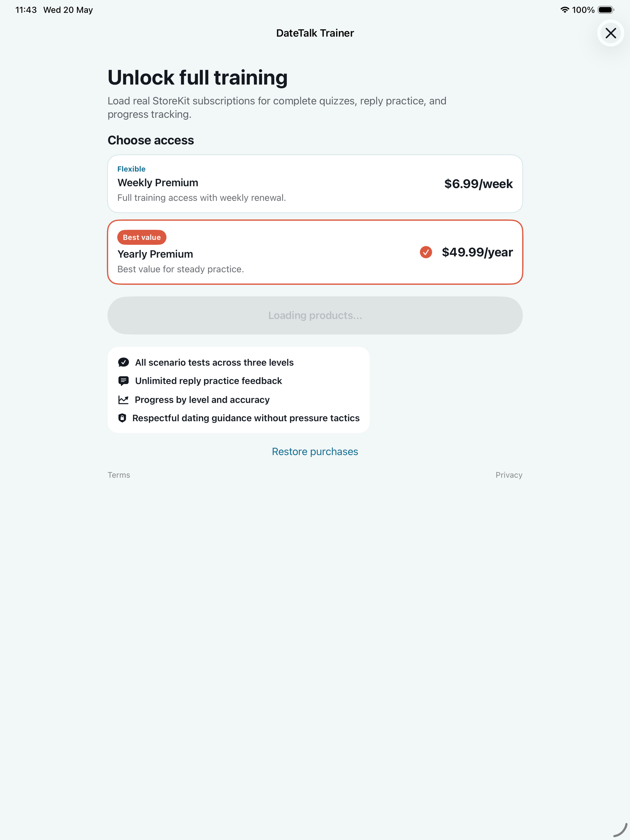Tap the Best value badge
Image resolution: width=630 pixels, height=840 pixels.
[x=142, y=237]
